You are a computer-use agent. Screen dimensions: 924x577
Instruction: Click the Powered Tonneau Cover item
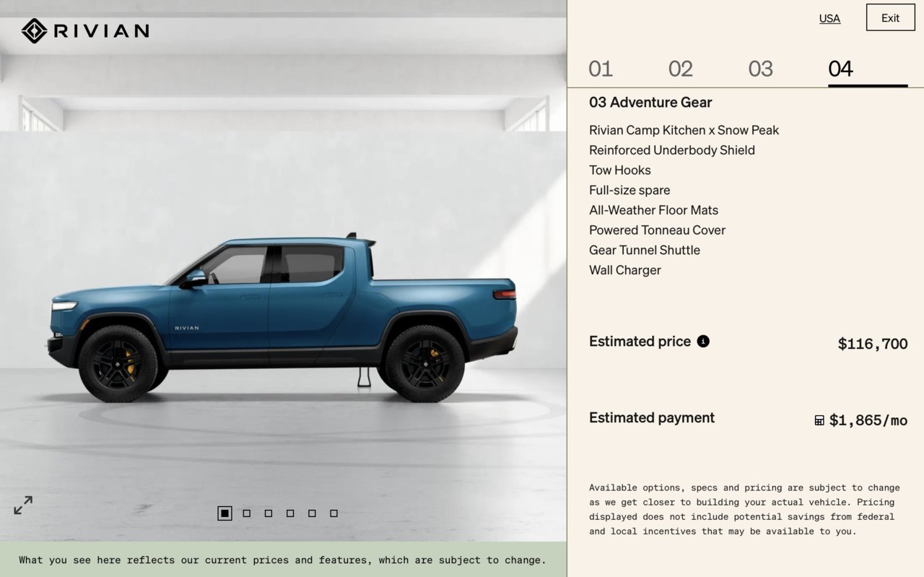[658, 230]
